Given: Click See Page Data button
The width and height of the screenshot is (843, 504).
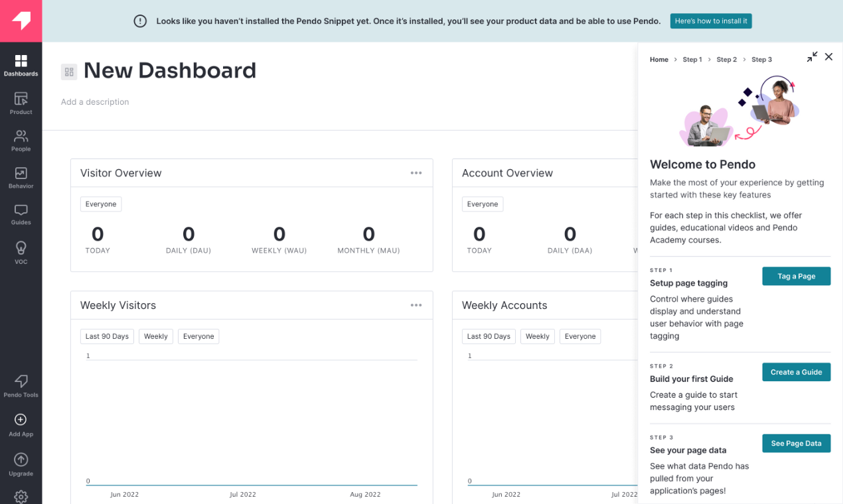Looking at the screenshot, I should [x=797, y=444].
